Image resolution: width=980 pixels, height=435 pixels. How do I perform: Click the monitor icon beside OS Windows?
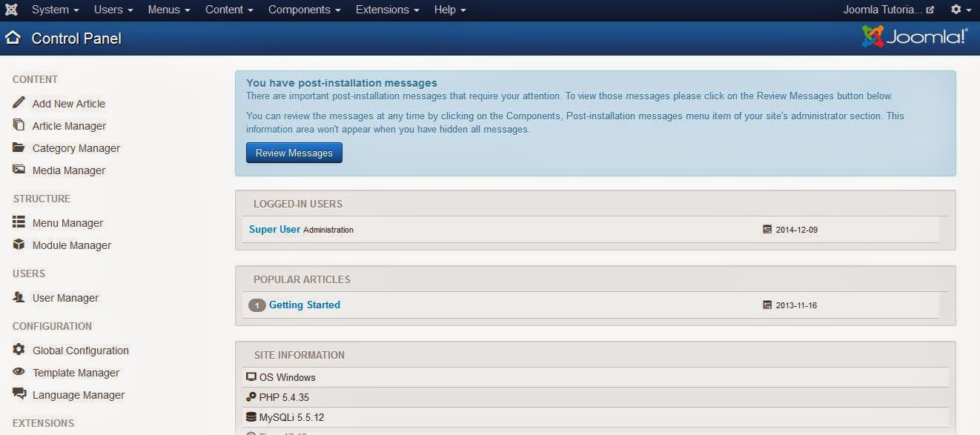[x=251, y=377]
